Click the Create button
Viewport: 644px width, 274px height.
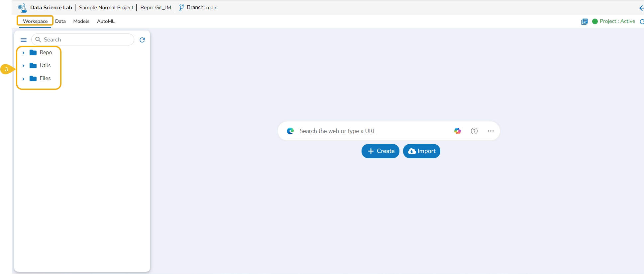click(380, 151)
